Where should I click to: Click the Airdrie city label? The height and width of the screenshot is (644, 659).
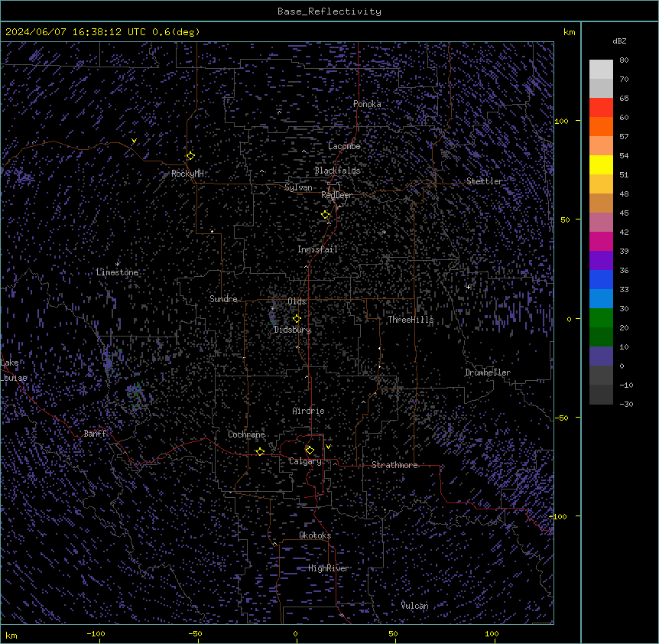coord(309,411)
